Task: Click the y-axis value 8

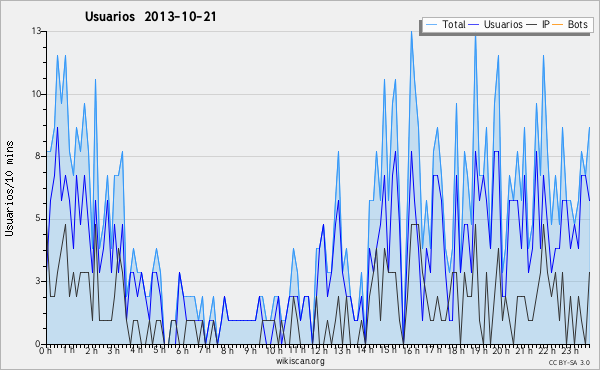Action: [38, 156]
